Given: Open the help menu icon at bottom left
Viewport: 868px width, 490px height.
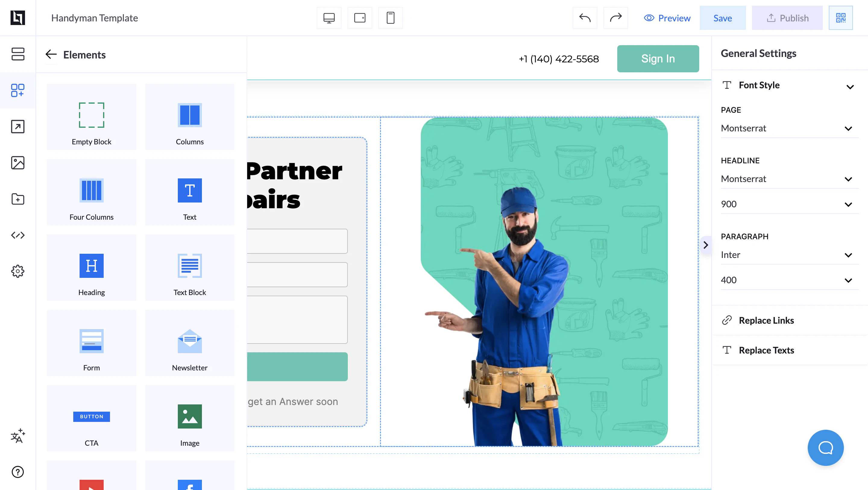Looking at the screenshot, I should 17,472.
